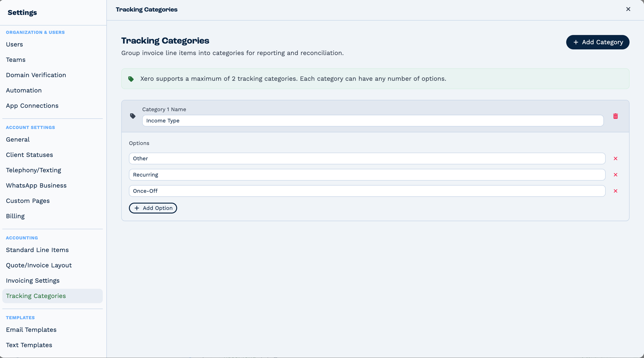Go to Custom Pages

[x=28, y=201]
